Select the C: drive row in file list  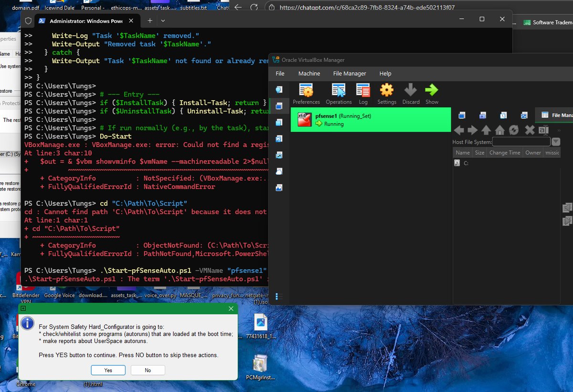pos(506,163)
